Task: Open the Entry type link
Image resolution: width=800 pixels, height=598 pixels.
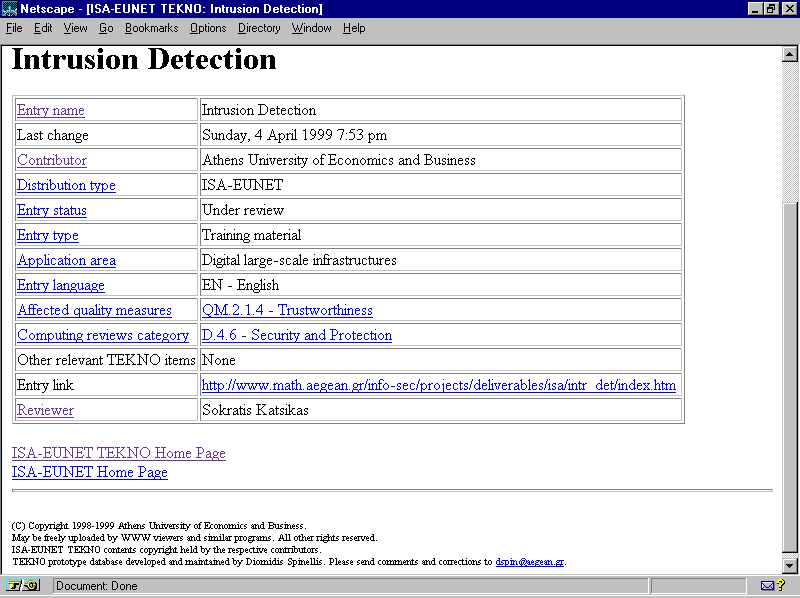Action: click(x=47, y=235)
